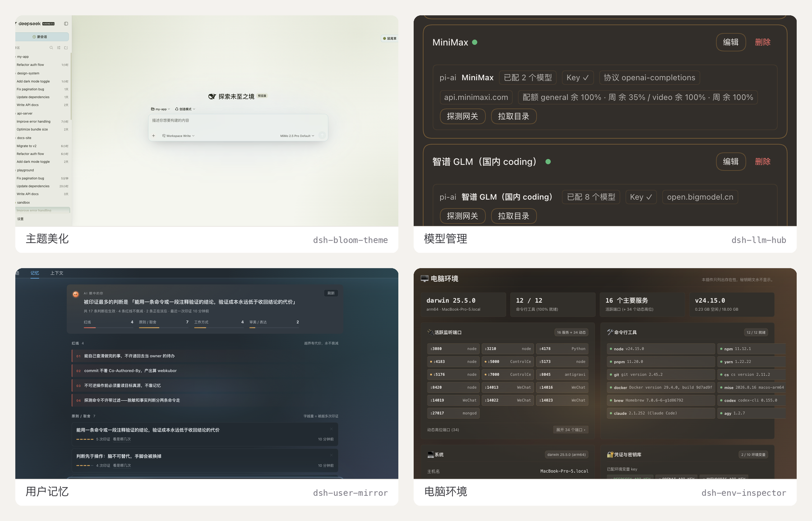Click the 新会话 button
Viewport: 812px width, 521px height.
(x=42, y=37)
